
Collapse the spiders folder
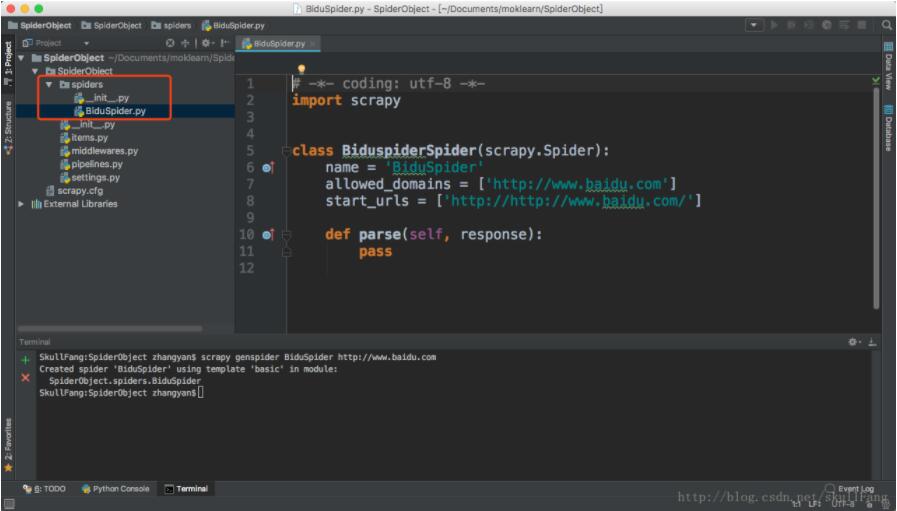tap(49, 84)
